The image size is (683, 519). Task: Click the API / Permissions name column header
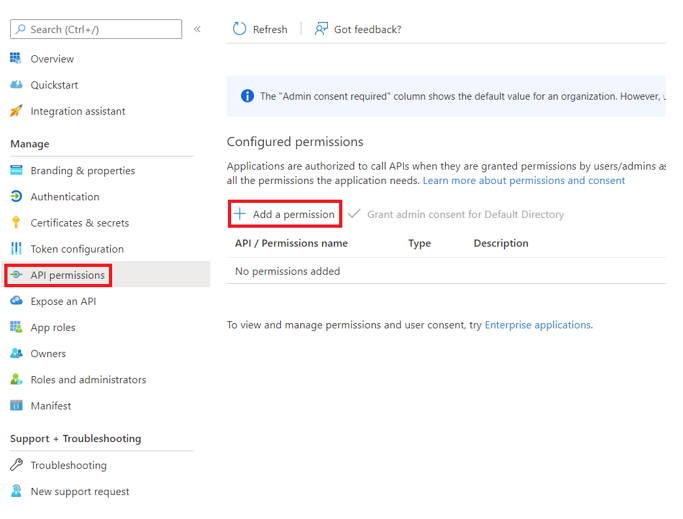pos(291,243)
